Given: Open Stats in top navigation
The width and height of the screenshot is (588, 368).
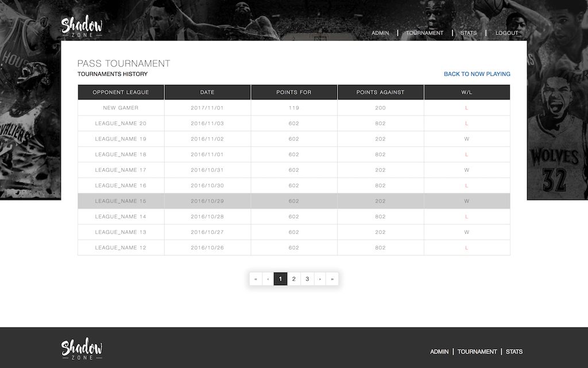Looking at the screenshot, I should coord(469,33).
